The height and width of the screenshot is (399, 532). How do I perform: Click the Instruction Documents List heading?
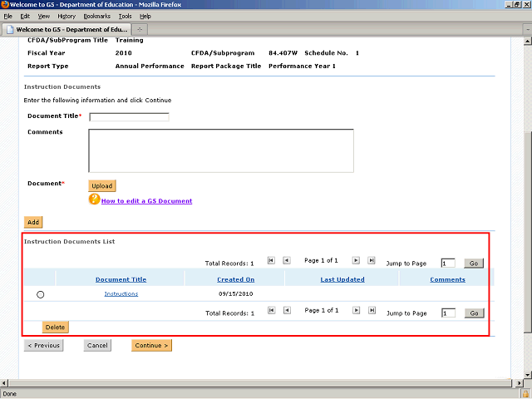click(70, 242)
